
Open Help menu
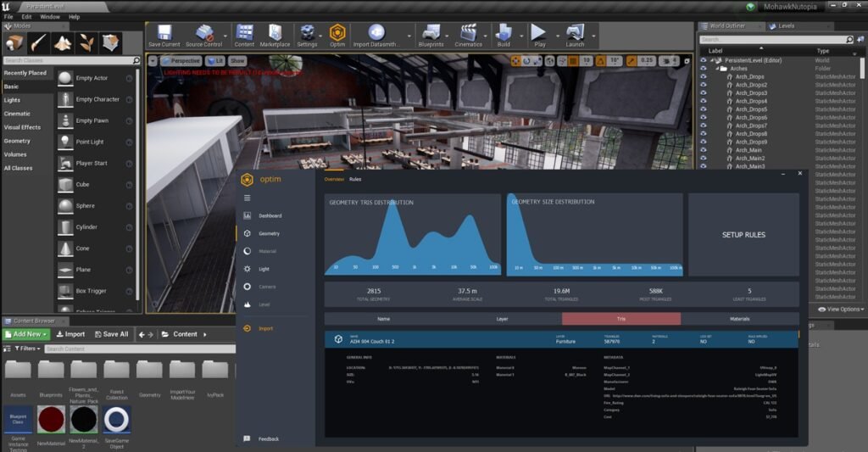click(x=75, y=17)
